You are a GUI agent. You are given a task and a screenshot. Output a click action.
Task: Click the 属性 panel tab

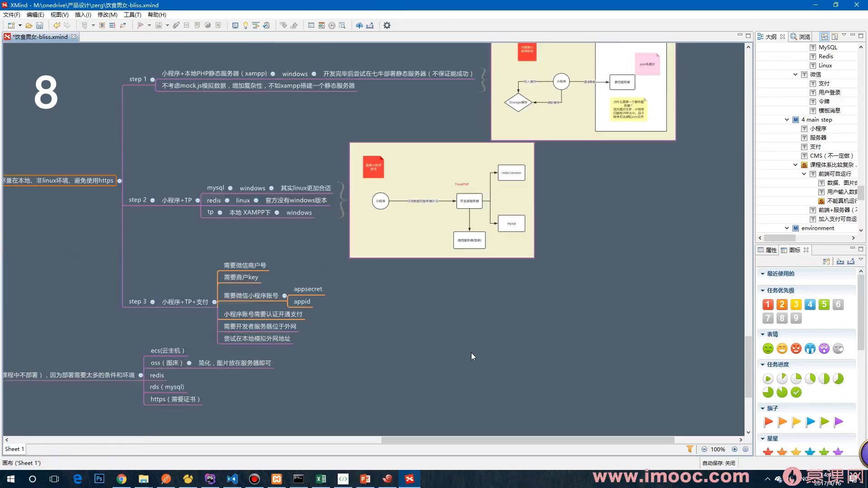click(771, 250)
